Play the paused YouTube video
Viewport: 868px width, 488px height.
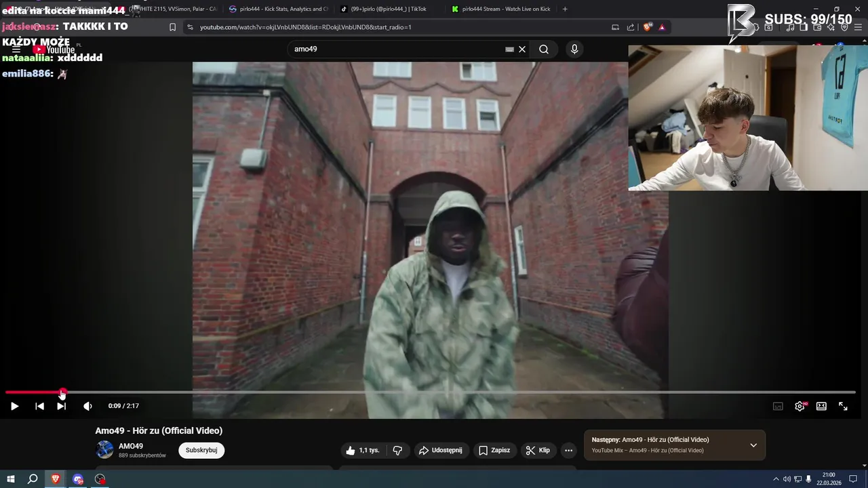tap(14, 406)
